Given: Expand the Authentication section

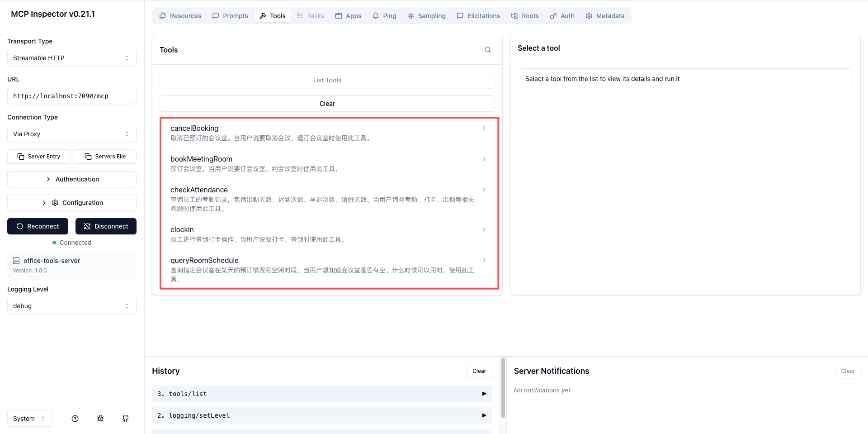Looking at the screenshot, I should click(x=72, y=179).
